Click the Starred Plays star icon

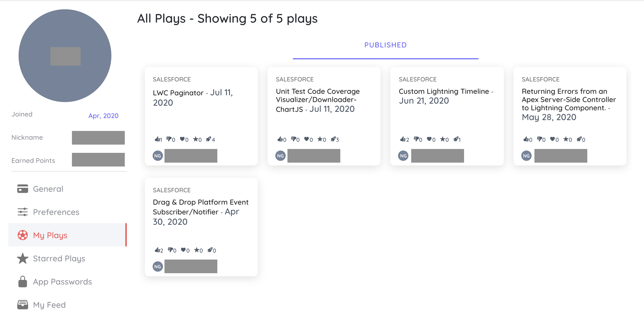(x=23, y=258)
